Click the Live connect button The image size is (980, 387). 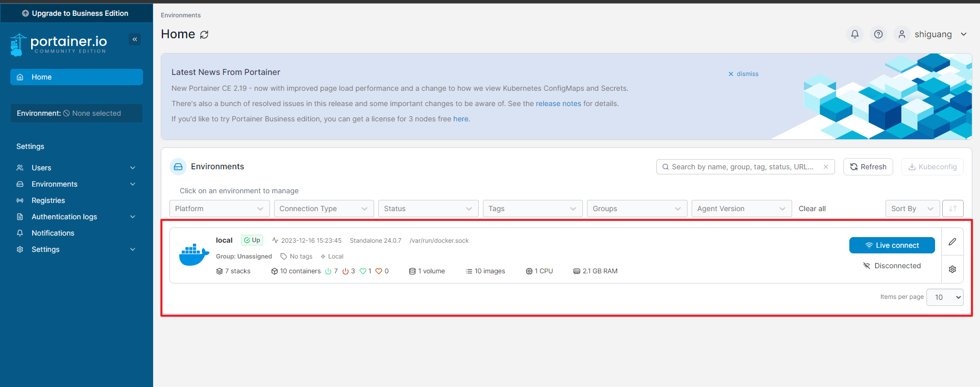pyautogui.click(x=892, y=245)
